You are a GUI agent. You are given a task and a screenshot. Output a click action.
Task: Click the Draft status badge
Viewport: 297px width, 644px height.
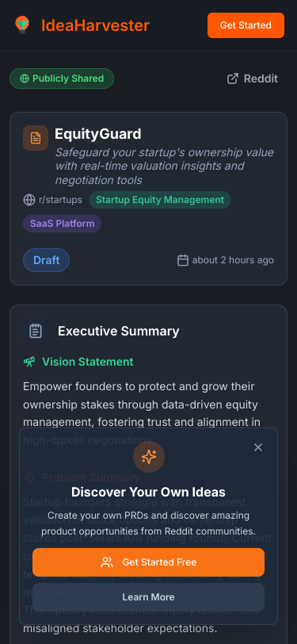coord(47,260)
